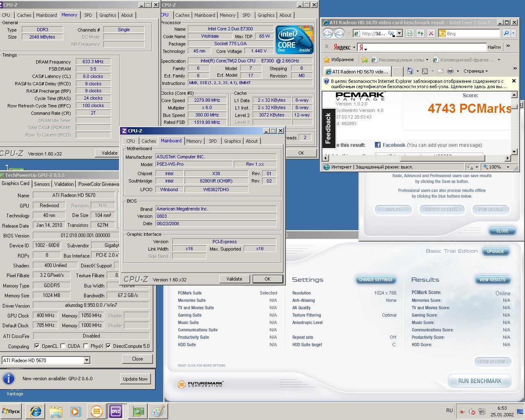Click the IE refresh page icon

tap(420, 33)
